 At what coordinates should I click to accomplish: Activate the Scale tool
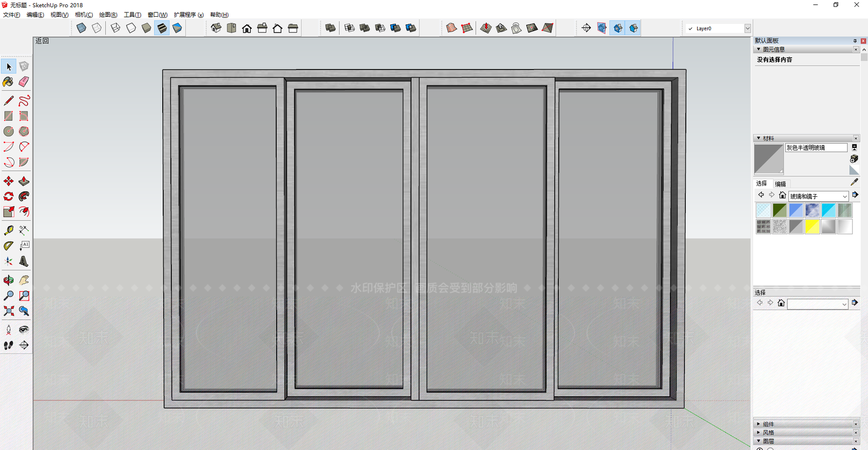(x=9, y=211)
